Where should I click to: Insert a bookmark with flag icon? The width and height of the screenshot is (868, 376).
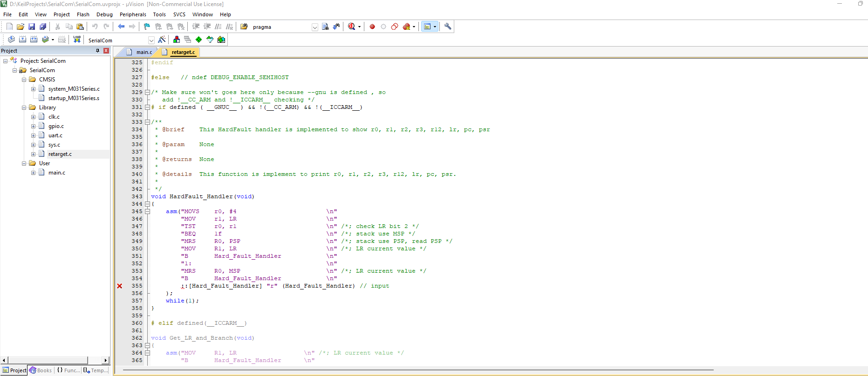tap(147, 27)
